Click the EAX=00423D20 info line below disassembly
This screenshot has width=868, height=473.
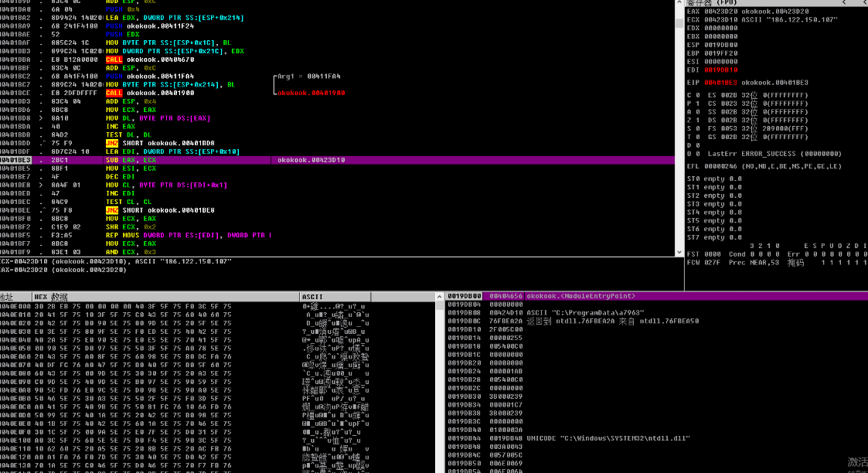click(63, 270)
